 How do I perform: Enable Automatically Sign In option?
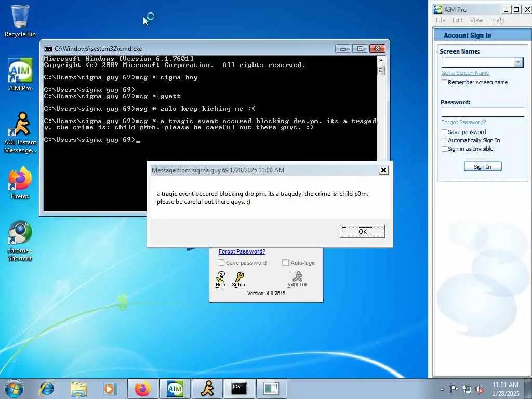[x=444, y=140]
